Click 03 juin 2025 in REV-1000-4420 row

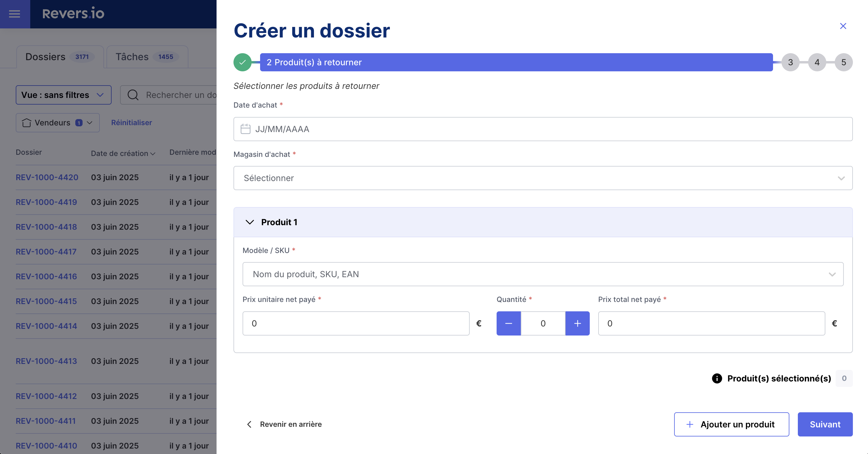pyautogui.click(x=115, y=177)
